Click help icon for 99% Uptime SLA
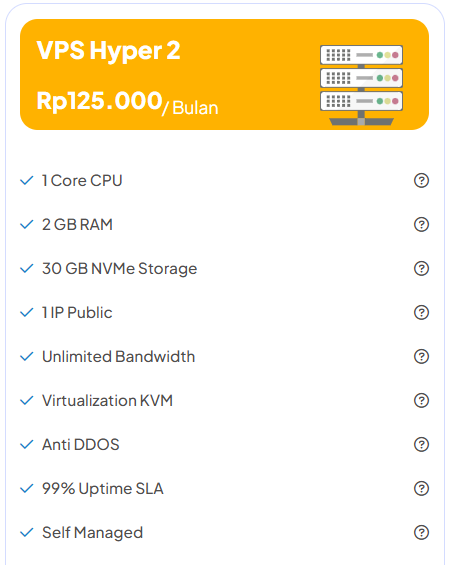The height and width of the screenshot is (565, 450). click(421, 489)
